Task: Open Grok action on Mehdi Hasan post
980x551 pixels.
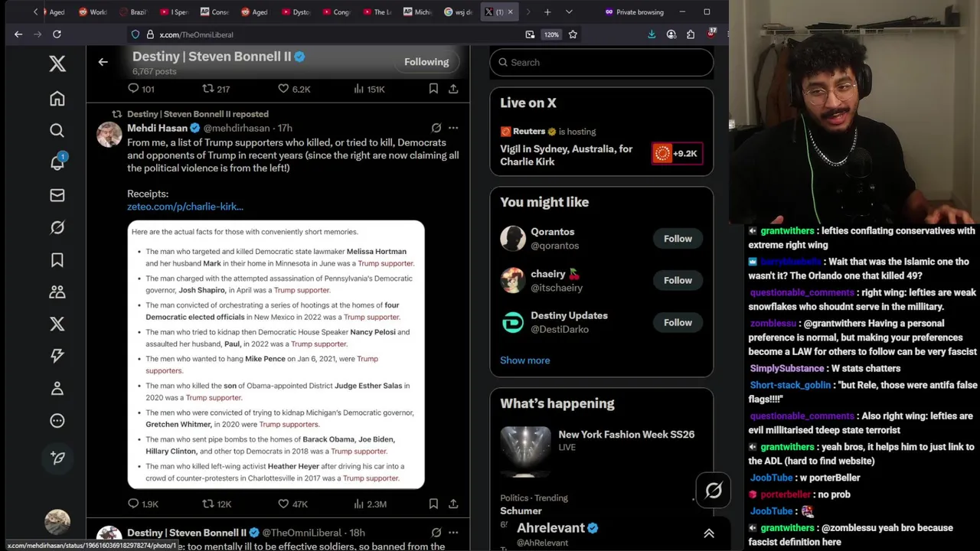Action: point(436,128)
